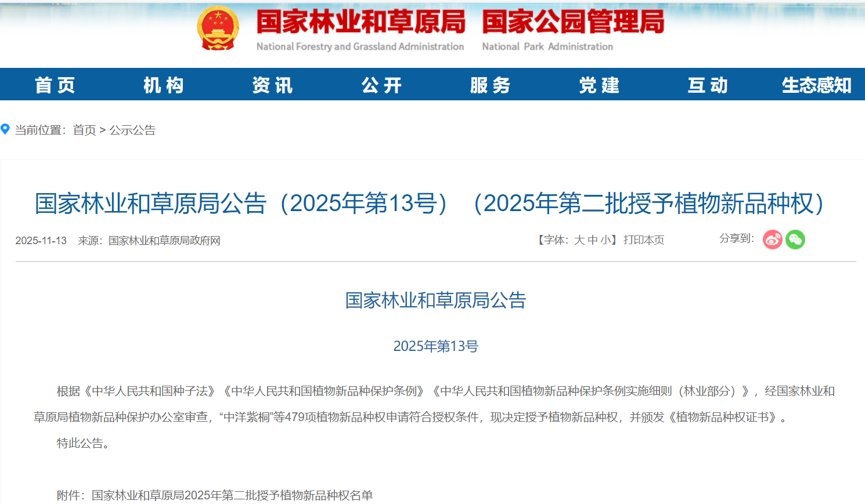Open the 机构 navigation menu item
This screenshot has height=504, width=865.
pos(164,85)
